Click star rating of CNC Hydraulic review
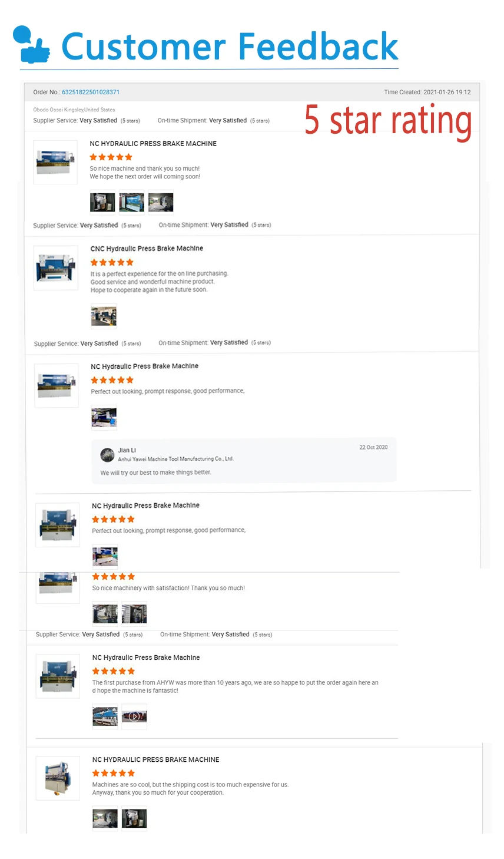Viewport: 504px width, 859px height. [112, 263]
